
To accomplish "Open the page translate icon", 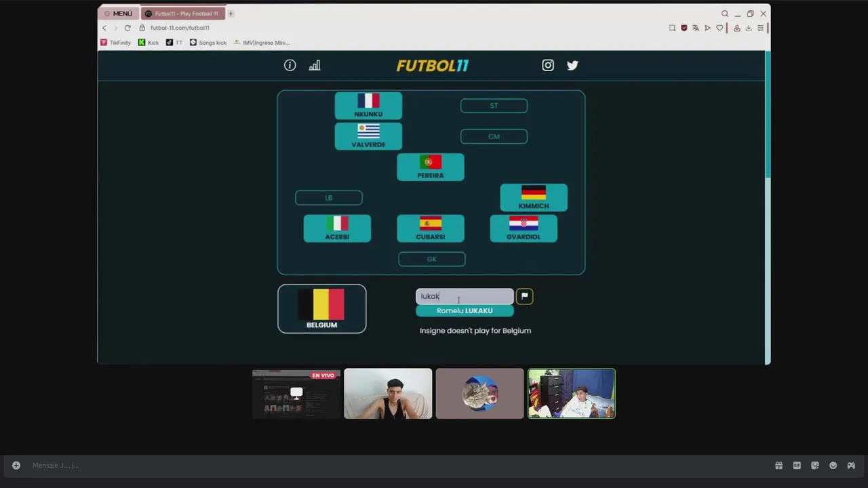I will coord(695,28).
